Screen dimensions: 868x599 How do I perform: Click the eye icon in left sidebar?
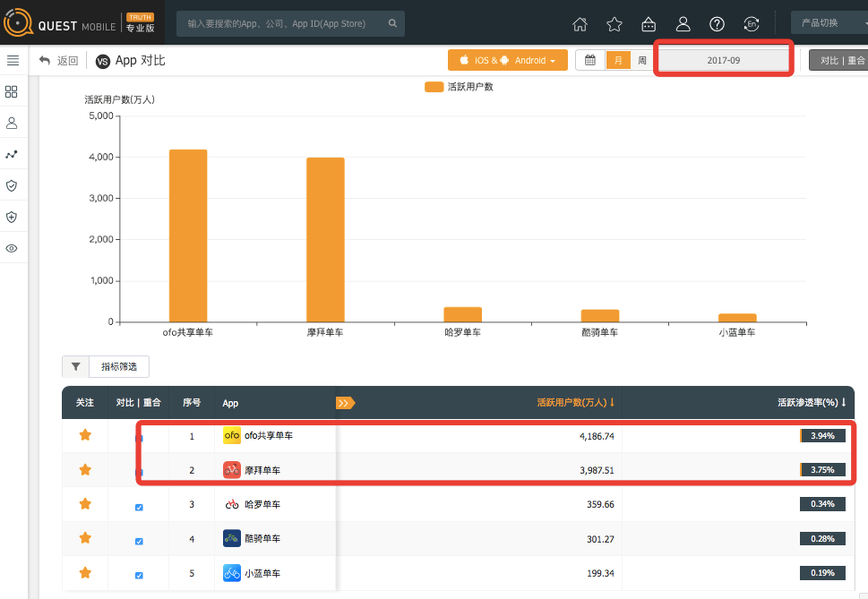[x=12, y=248]
